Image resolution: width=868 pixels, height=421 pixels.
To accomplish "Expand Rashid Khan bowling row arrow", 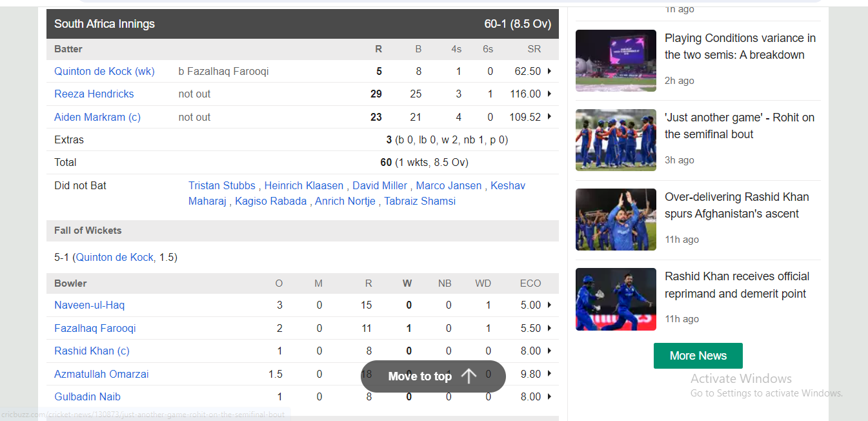I will click(x=549, y=351).
